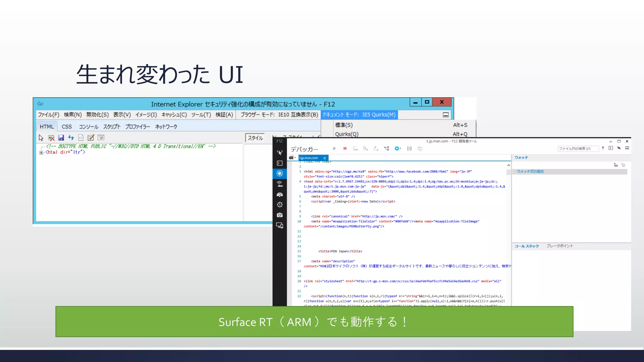Click the Continue play button in debugger
The image size is (644, 362).
click(x=334, y=148)
